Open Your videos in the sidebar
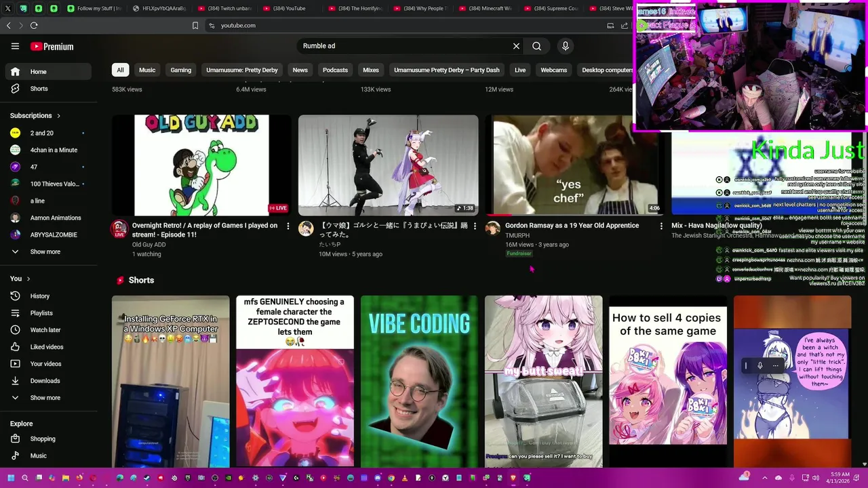 (x=48, y=364)
